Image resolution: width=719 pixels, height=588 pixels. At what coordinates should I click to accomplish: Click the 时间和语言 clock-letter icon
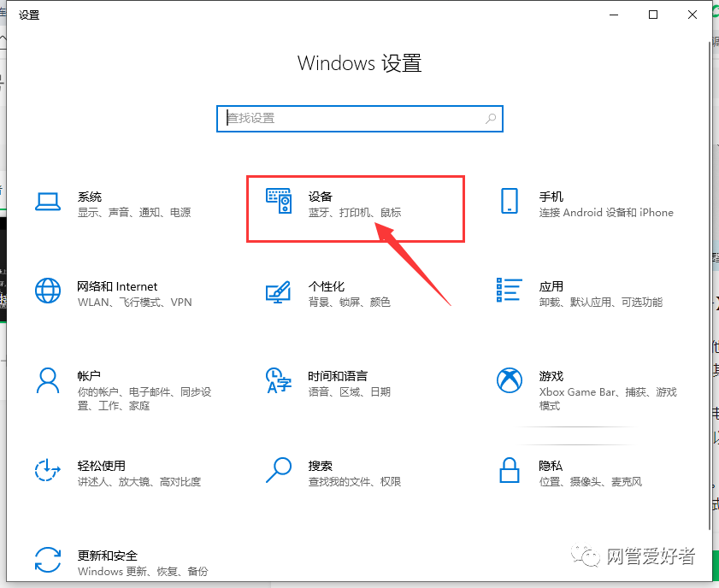[279, 380]
